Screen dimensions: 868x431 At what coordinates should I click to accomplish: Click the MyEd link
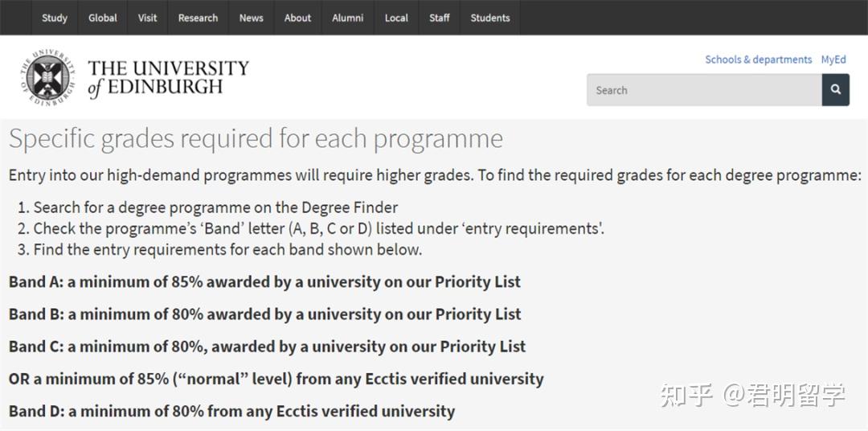[833, 60]
